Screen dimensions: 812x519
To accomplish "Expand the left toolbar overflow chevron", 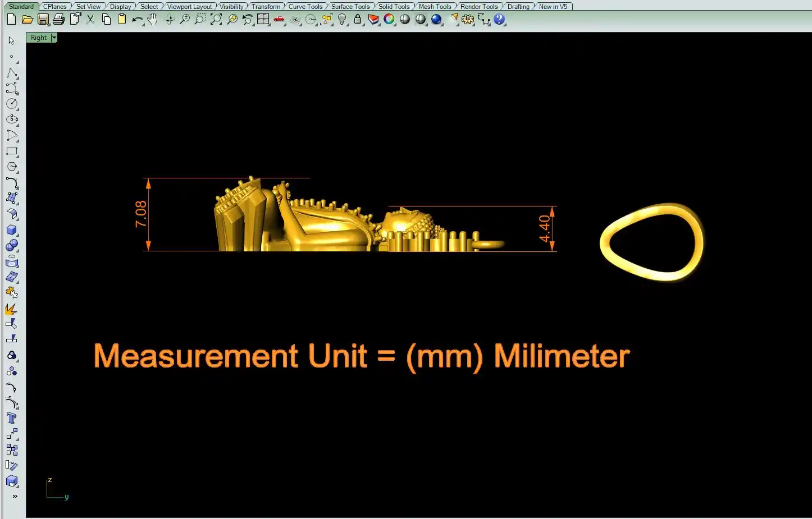I will (15, 496).
